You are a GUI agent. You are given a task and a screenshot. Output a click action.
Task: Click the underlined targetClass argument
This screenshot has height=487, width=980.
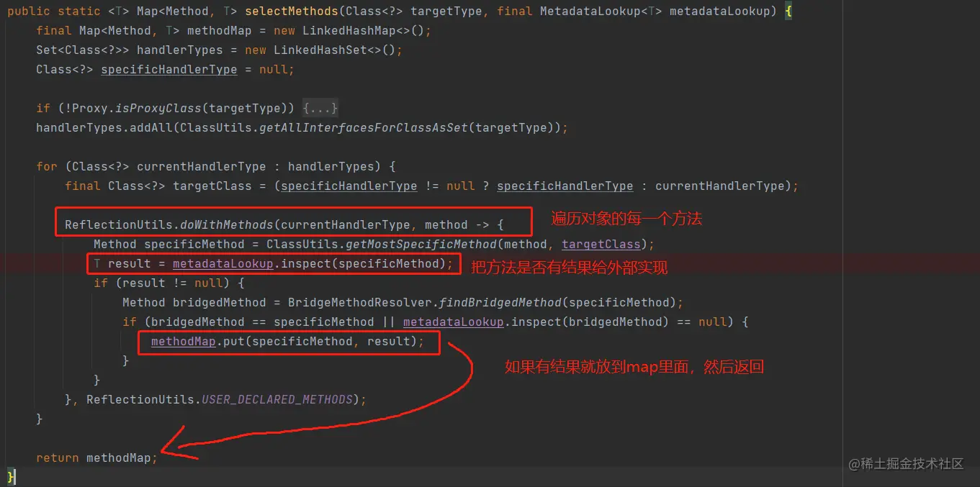(x=601, y=244)
